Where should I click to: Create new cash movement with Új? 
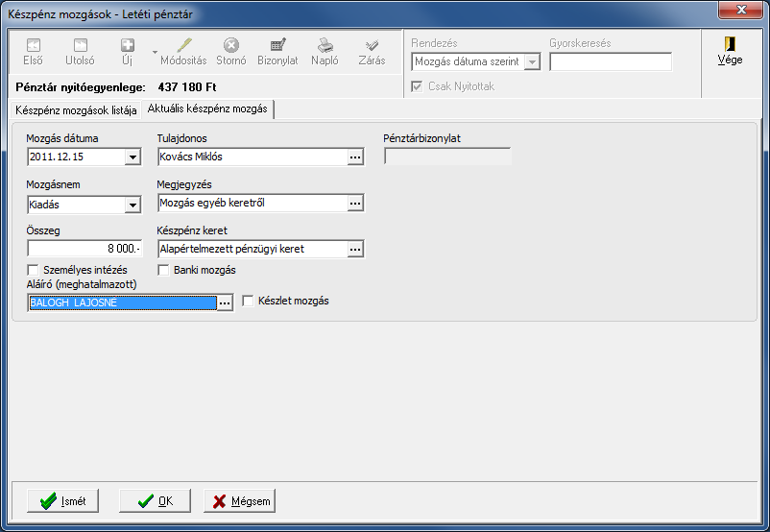128,52
